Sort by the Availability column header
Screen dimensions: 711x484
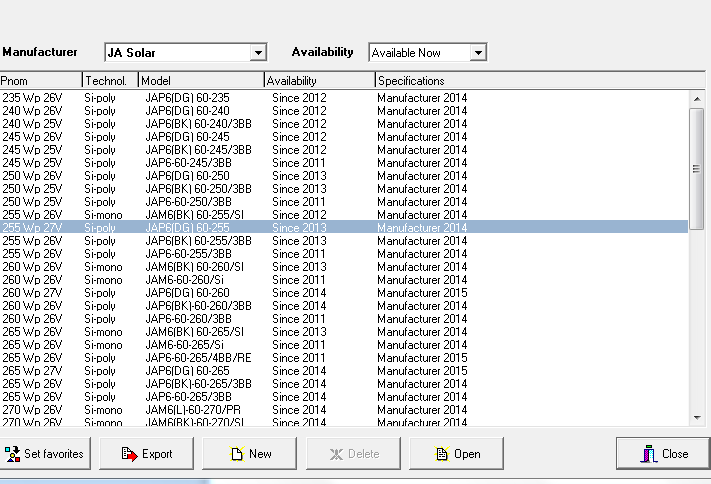[x=320, y=81]
